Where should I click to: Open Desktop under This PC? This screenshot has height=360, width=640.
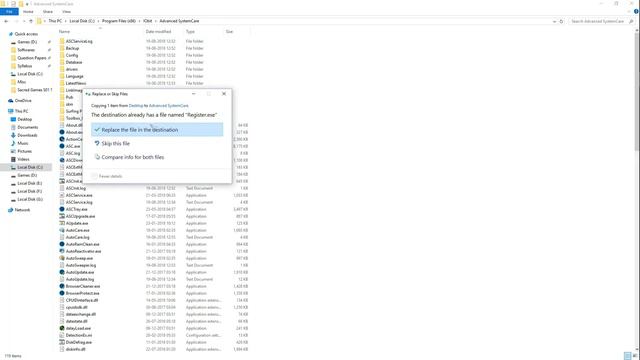pos(24,119)
